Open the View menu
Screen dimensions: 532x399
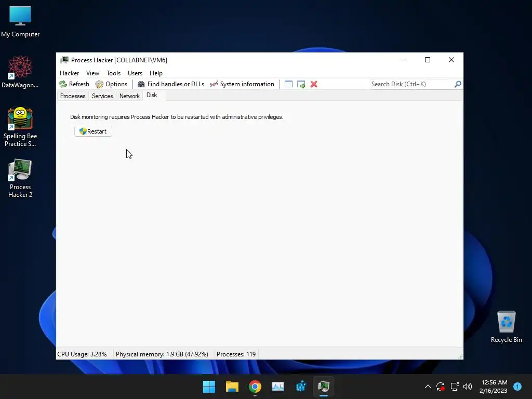(92, 73)
